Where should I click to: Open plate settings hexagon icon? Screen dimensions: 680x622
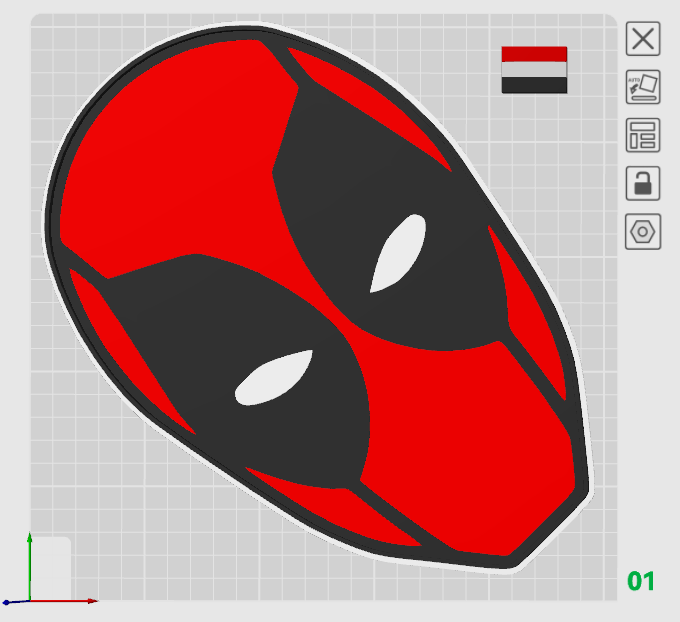click(643, 232)
